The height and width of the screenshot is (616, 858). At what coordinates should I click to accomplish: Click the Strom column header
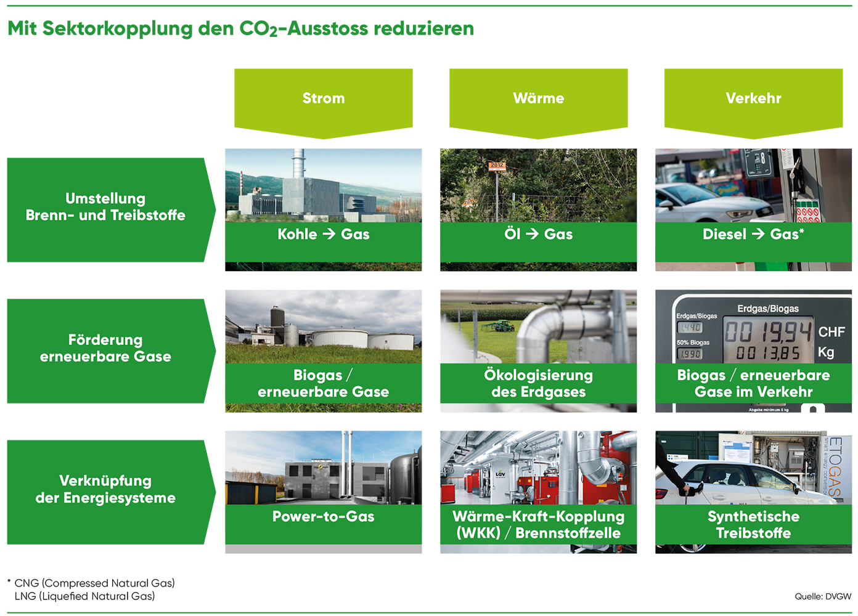323,99
